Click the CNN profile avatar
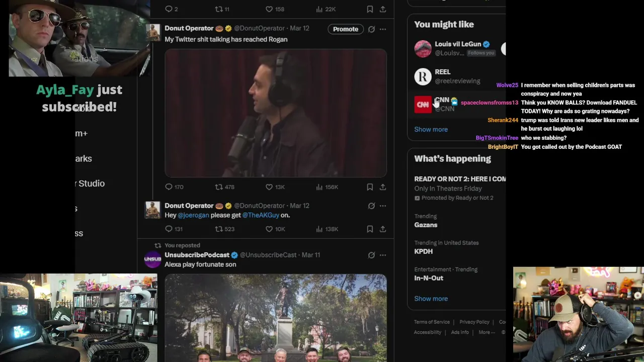The width and height of the screenshot is (644, 362). click(423, 104)
